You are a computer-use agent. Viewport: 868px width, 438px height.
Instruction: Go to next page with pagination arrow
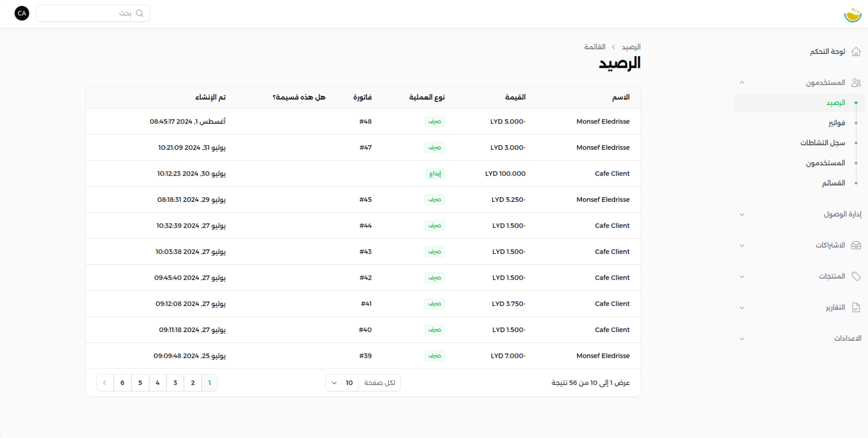pyautogui.click(x=105, y=383)
